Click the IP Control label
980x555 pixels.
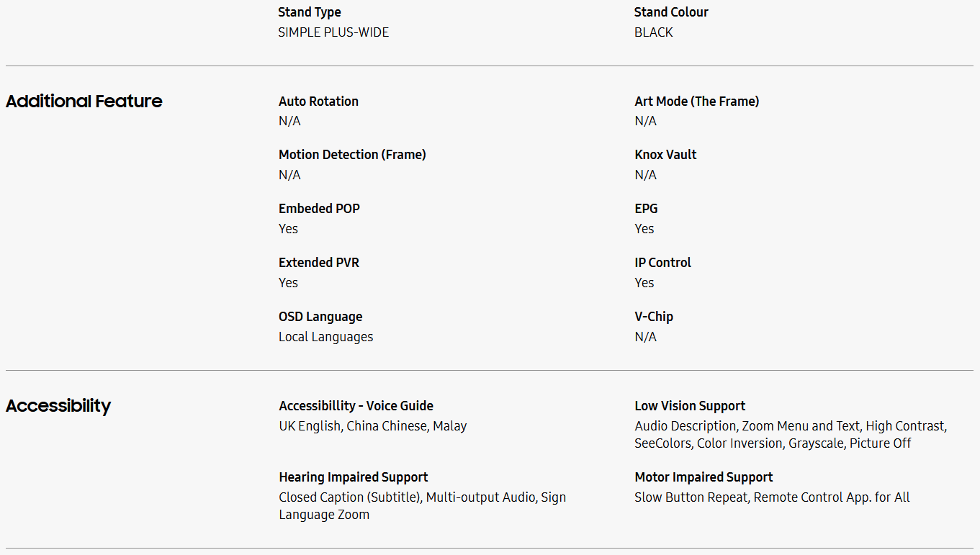[662, 263]
